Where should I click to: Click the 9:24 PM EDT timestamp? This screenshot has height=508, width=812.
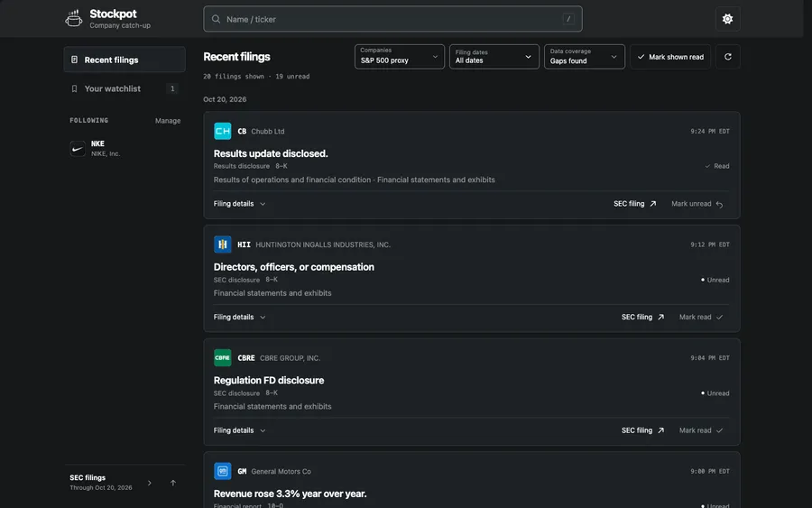pos(709,132)
